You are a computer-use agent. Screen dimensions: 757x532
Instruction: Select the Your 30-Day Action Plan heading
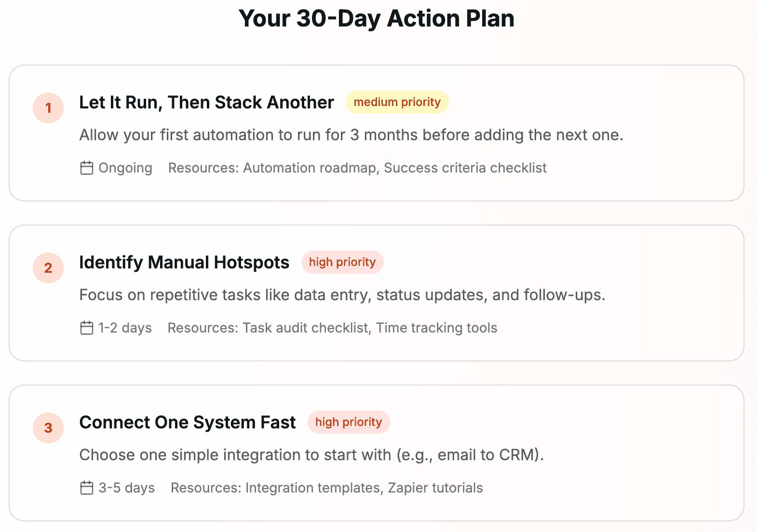tap(378, 18)
